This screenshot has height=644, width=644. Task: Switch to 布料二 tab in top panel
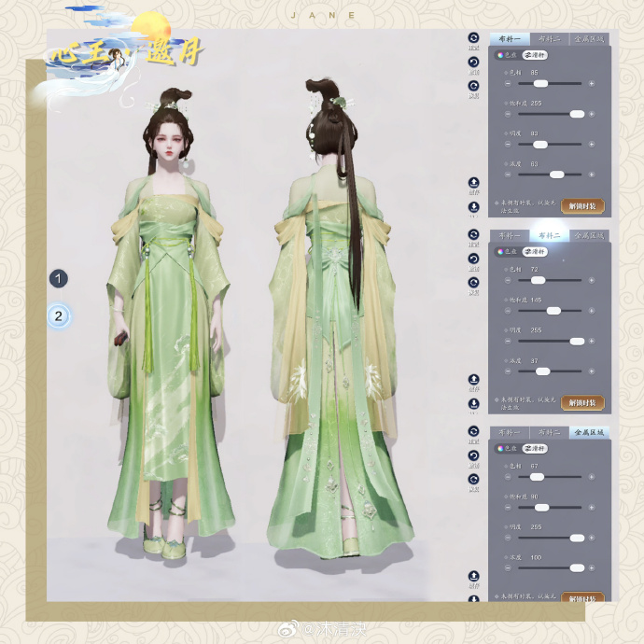550,39
